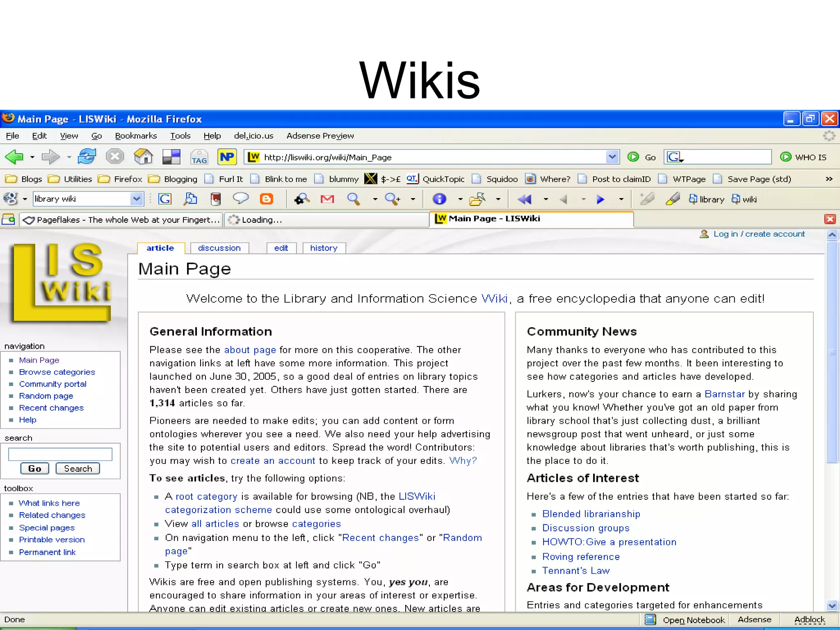Open the Browse categories link
Image resolution: width=840 pixels, height=630 pixels.
[57, 372]
